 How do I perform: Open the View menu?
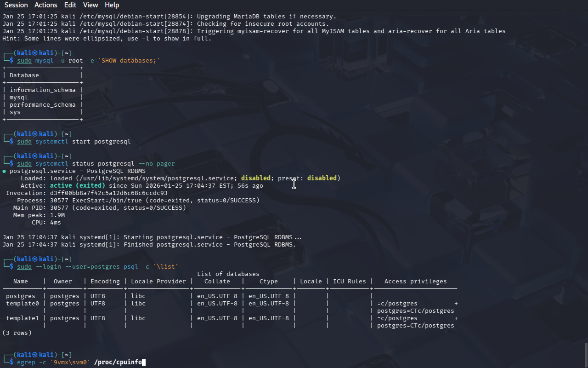click(90, 5)
